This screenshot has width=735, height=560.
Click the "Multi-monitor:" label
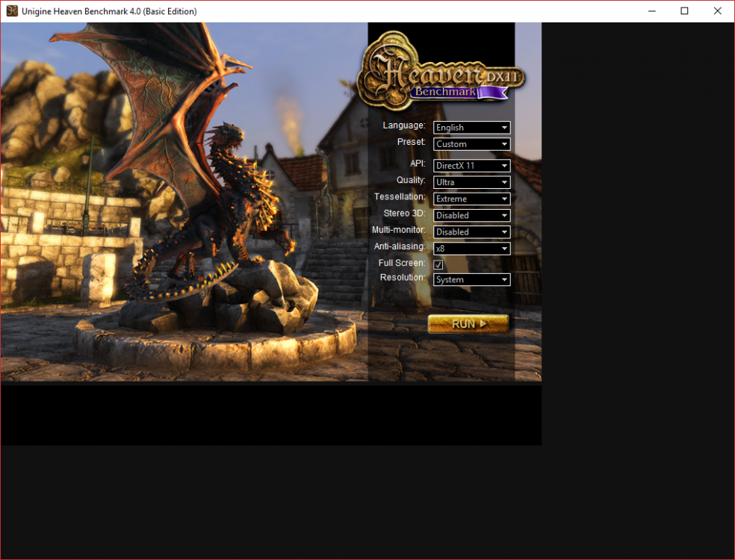(398, 230)
